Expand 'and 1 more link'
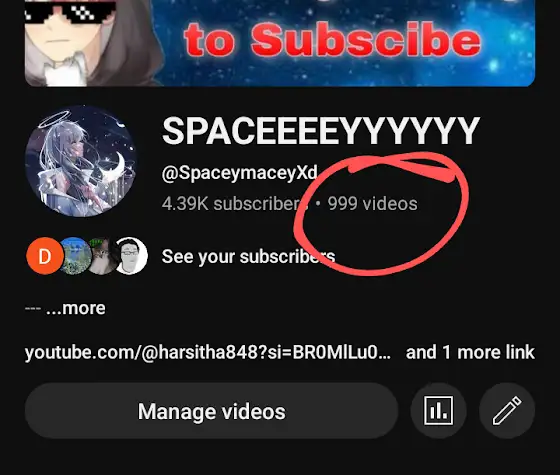Screen dimensions: 560x475 point(470,352)
